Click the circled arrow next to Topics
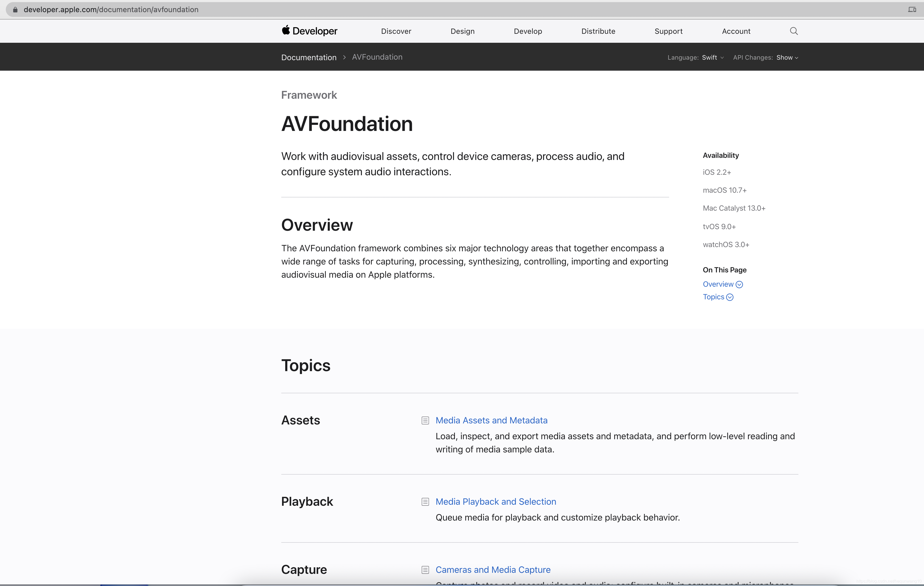This screenshot has width=924, height=586. [x=730, y=297]
